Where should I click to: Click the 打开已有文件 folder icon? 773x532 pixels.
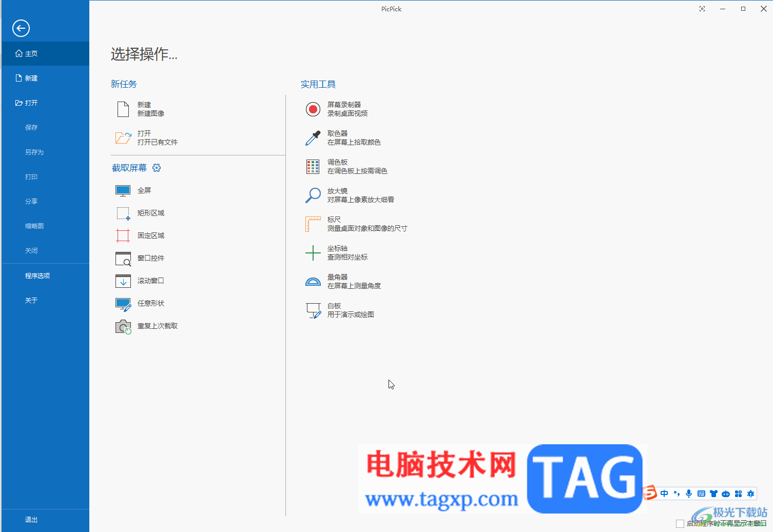[x=123, y=138]
